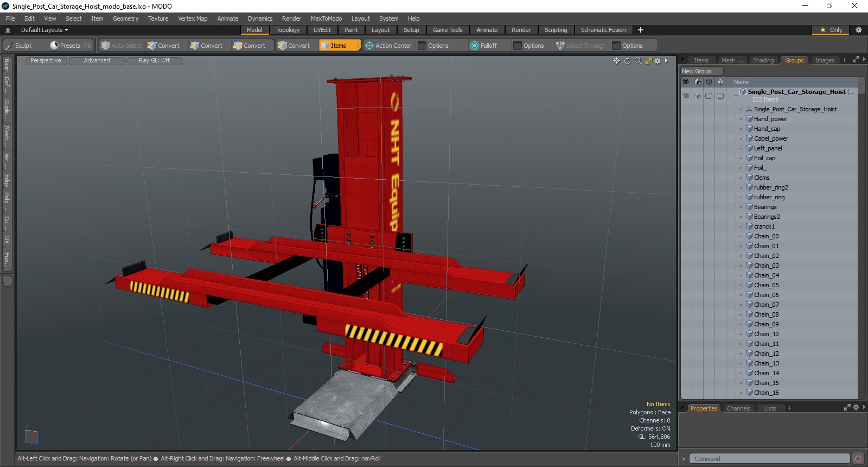Screen dimensions: 868x467
Task: Toggle render camera for Single_Post_Car_Storage_Hoist group
Action: pos(698,96)
